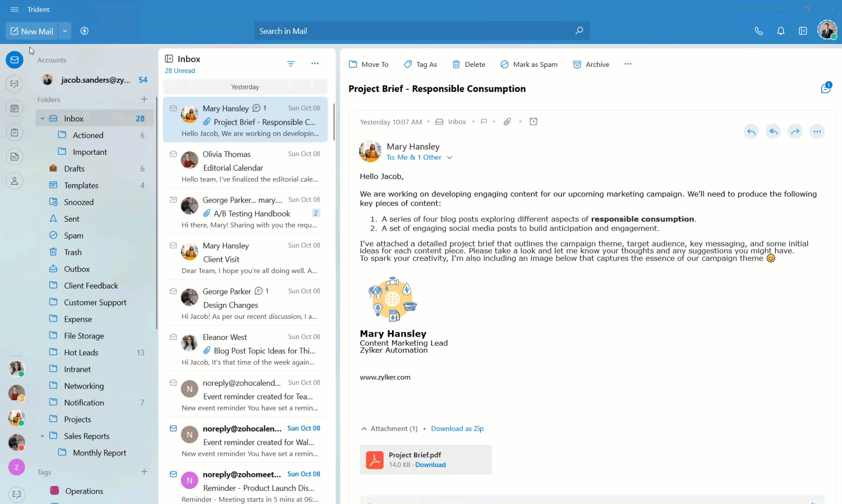Screen dimensions: 842x504
Task: Click Move To in the toolbar
Action: pos(369,65)
